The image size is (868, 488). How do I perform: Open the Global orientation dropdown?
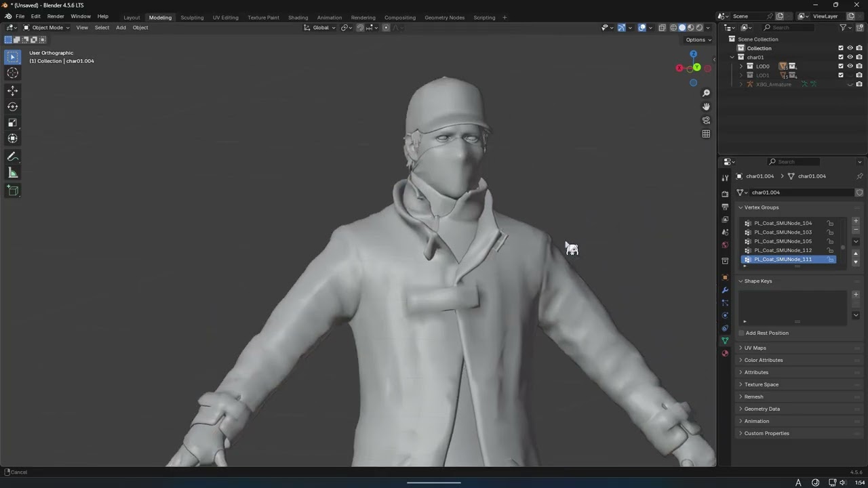319,28
